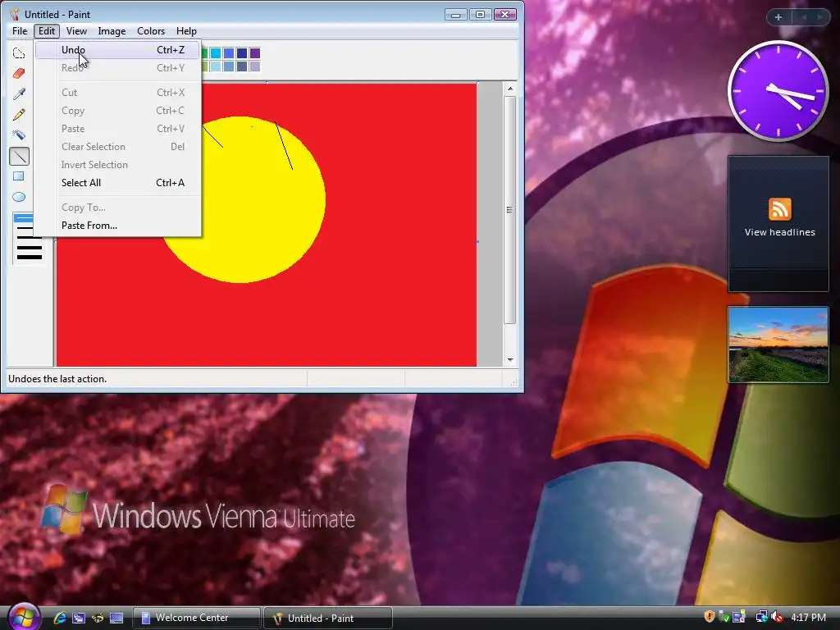Screen dimensions: 840x630
Task: Pick the purple color swatch
Action: click(x=255, y=53)
